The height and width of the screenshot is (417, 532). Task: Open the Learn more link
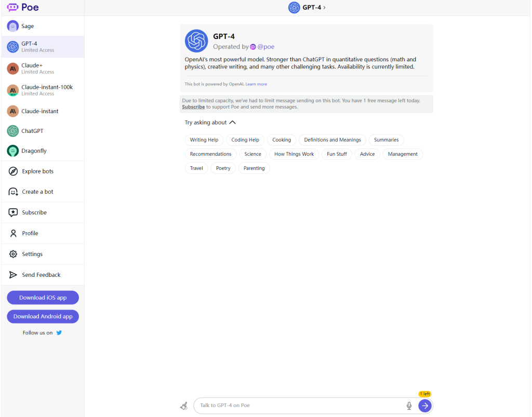pyautogui.click(x=256, y=84)
